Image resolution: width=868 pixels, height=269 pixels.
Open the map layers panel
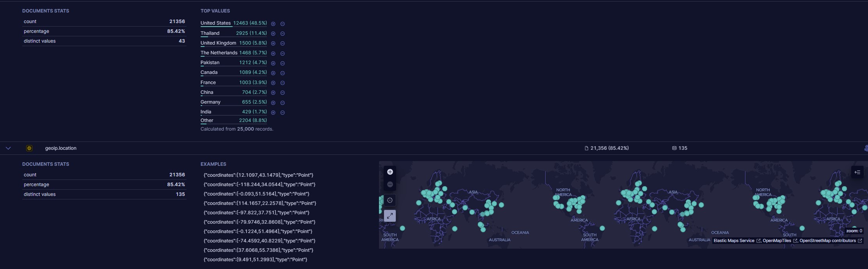pos(857,172)
